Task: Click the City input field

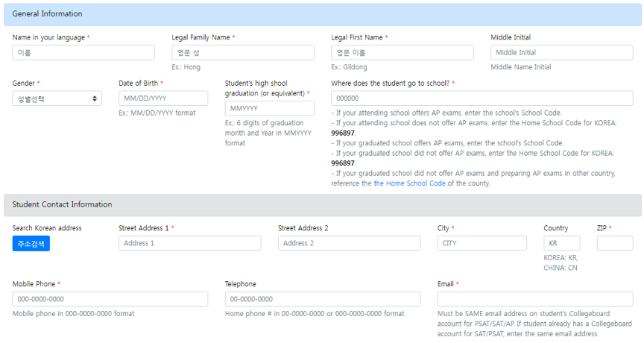Action: click(x=482, y=243)
